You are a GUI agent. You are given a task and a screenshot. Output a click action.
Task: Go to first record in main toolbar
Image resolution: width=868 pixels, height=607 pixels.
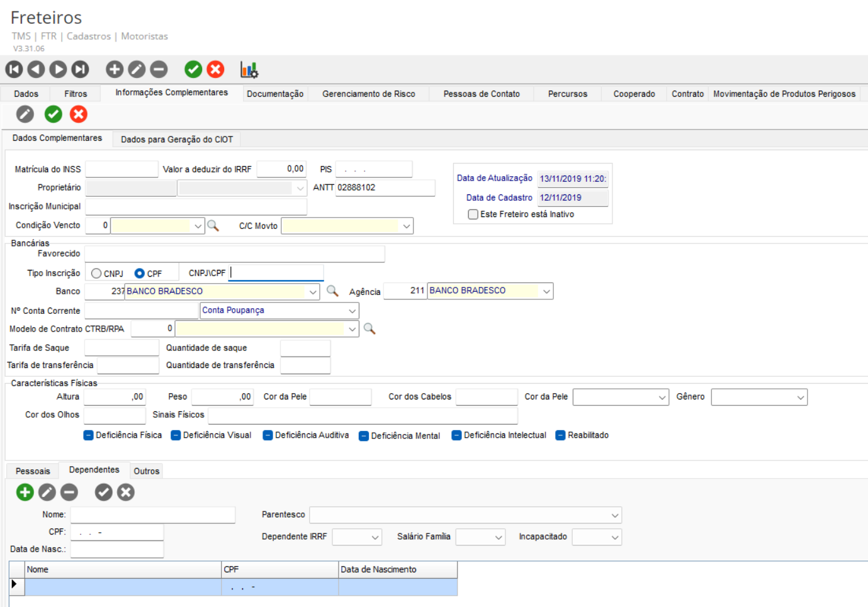click(x=14, y=69)
